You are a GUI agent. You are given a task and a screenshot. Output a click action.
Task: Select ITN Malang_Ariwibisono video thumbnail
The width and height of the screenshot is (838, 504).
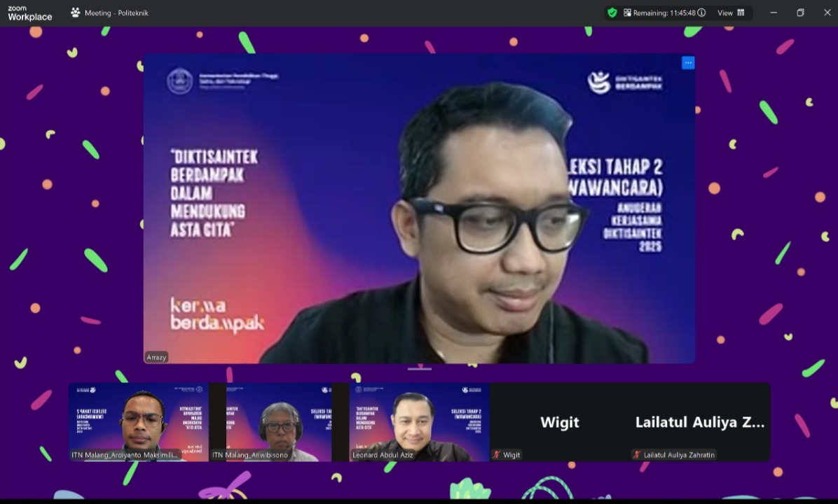(278, 421)
